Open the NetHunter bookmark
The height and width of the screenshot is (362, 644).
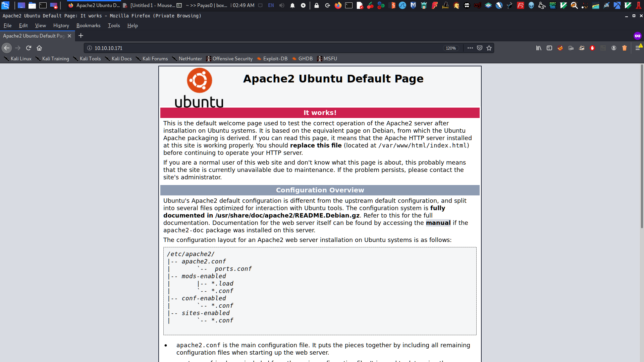187,59
